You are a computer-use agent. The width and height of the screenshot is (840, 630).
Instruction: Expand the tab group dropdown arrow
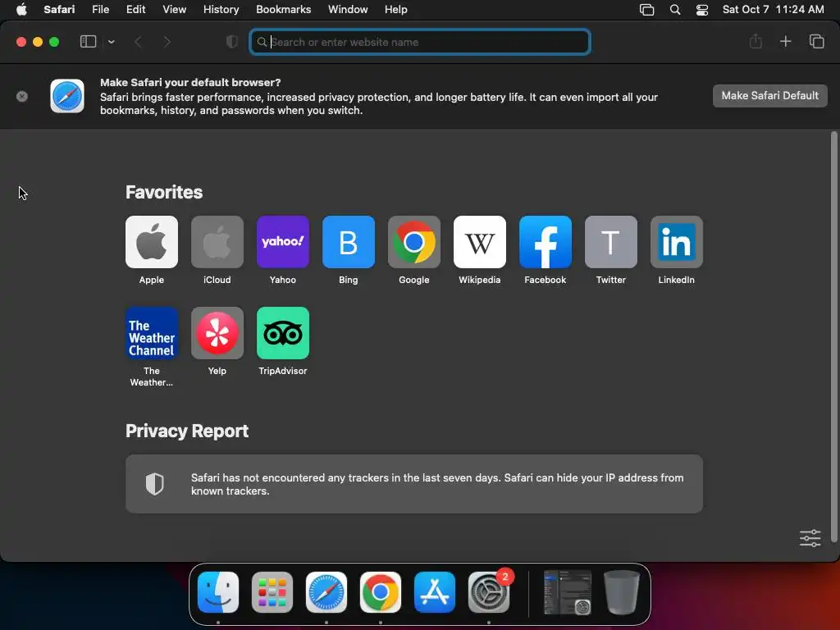(x=112, y=42)
